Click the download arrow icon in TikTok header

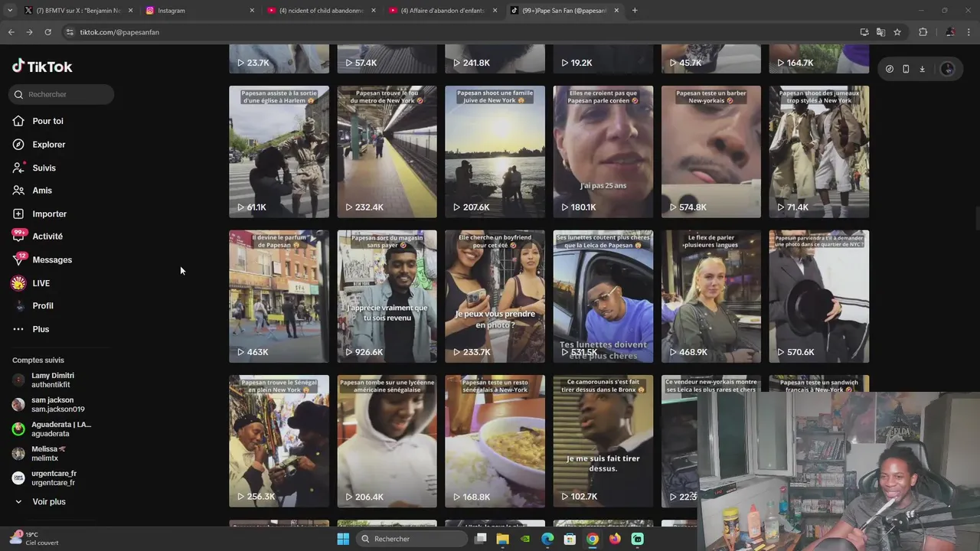click(x=922, y=69)
